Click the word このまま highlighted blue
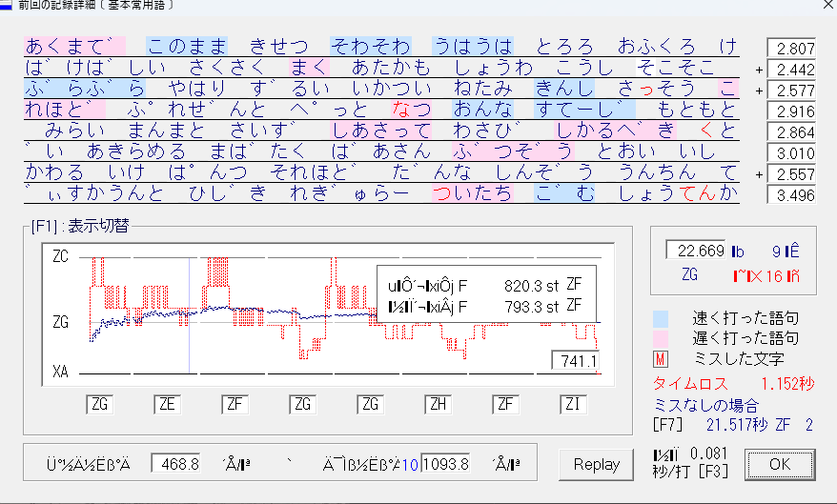 coord(187,47)
